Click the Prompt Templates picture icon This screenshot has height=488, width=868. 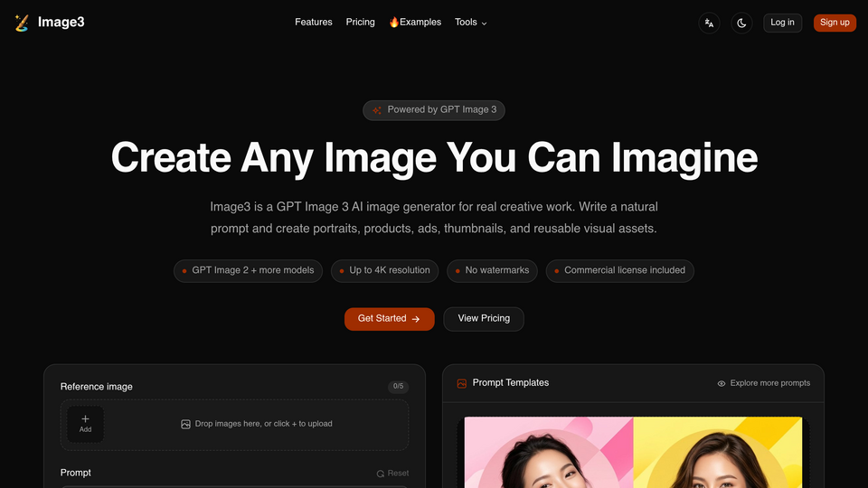click(x=462, y=383)
